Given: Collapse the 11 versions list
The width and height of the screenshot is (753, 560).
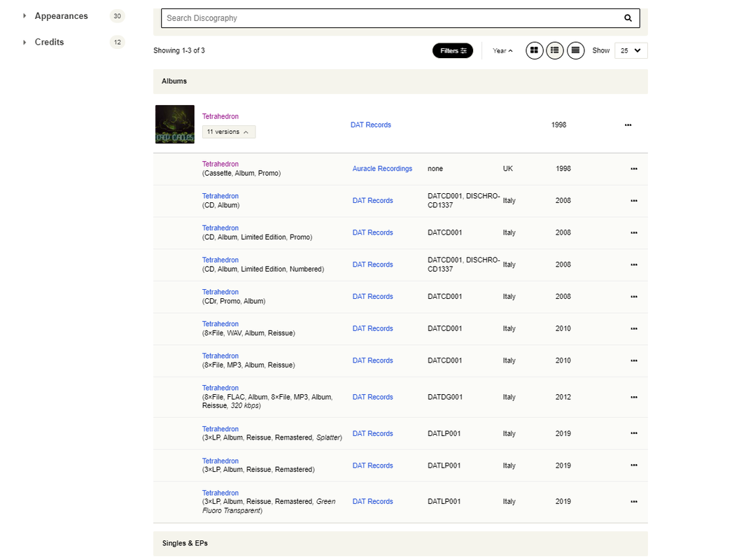Looking at the screenshot, I should coord(229,132).
